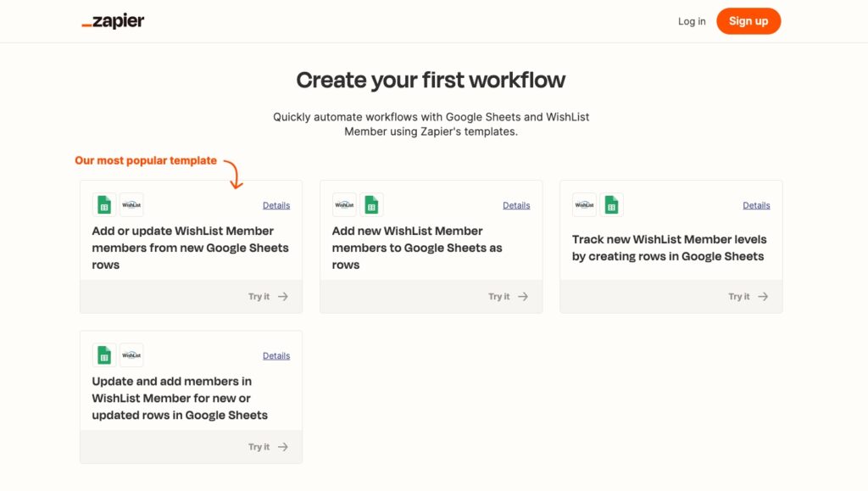
Task: Click Google Sheets icon in 'Add new WishList Member' card
Action: (371, 205)
